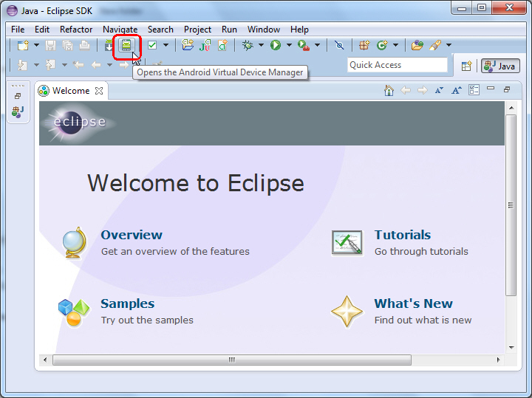
Task: Select the Java perspective button
Action: coord(500,66)
